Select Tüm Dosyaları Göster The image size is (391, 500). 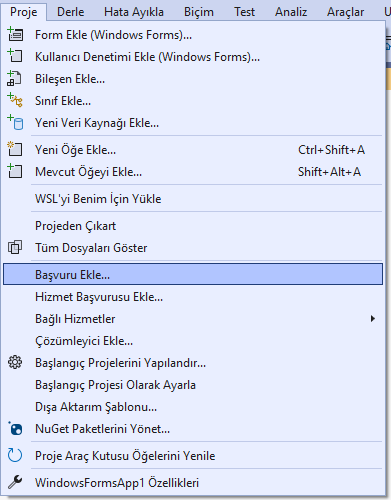pos(193,248)
